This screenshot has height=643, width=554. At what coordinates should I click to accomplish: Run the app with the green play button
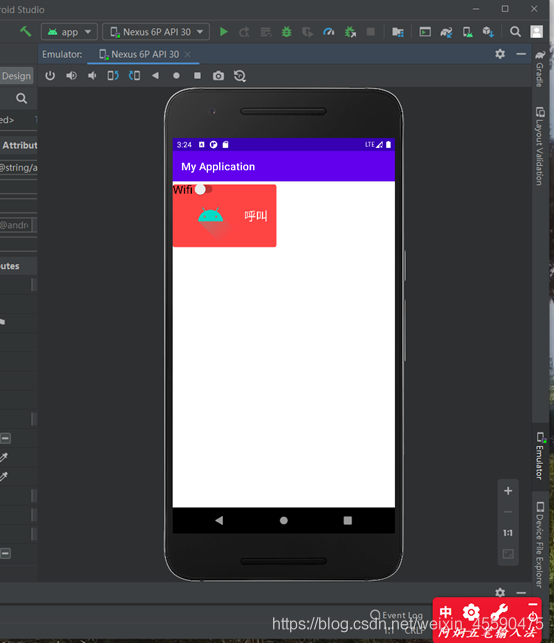223,32
